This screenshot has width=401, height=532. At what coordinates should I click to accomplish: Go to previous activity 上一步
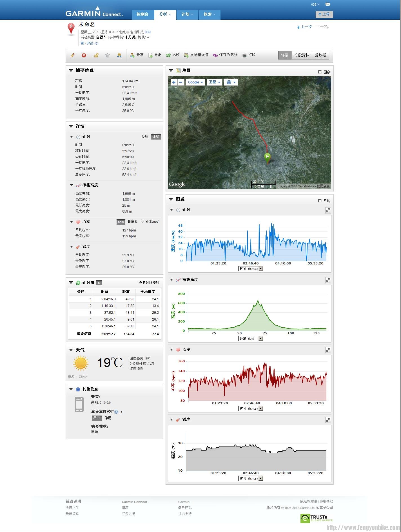click(304, 27)
